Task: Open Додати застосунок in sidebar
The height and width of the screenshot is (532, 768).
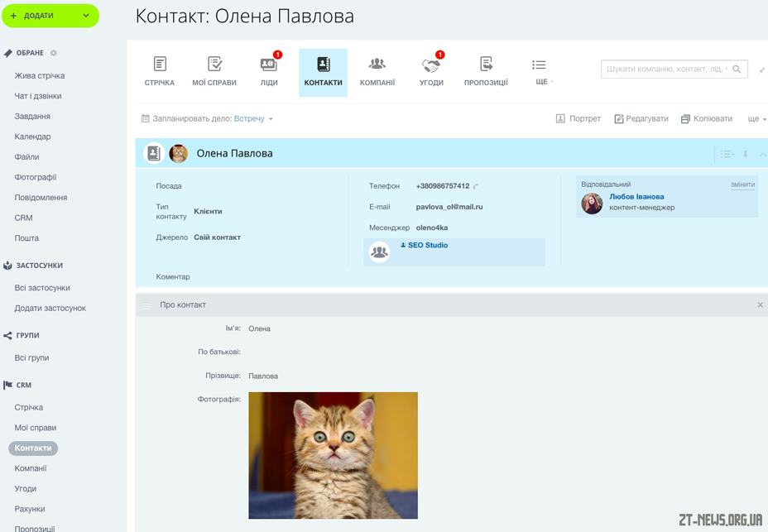Action: tap(50, 308)
